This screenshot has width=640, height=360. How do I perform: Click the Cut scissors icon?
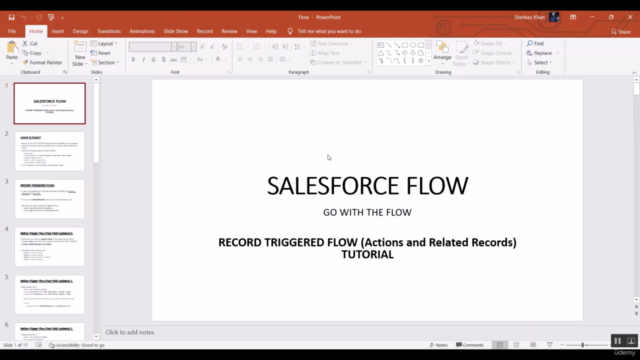tap(25, 43)
